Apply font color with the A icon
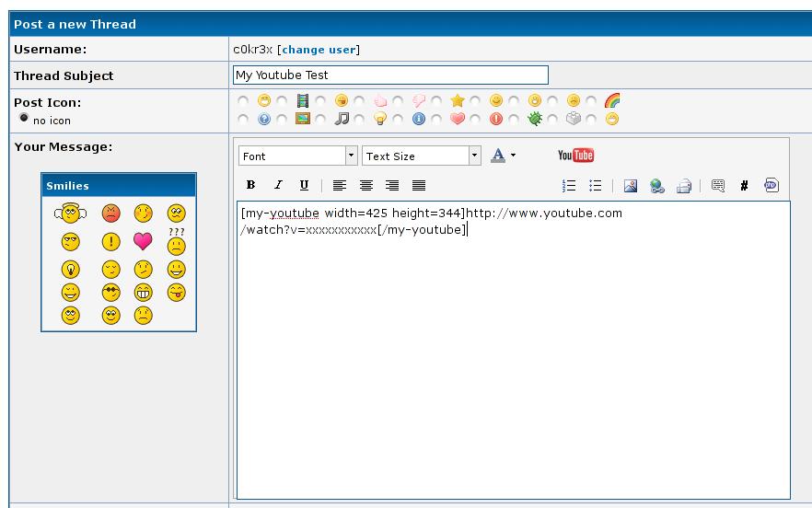The width and height of the screenshot is (812, 508). 498,155
